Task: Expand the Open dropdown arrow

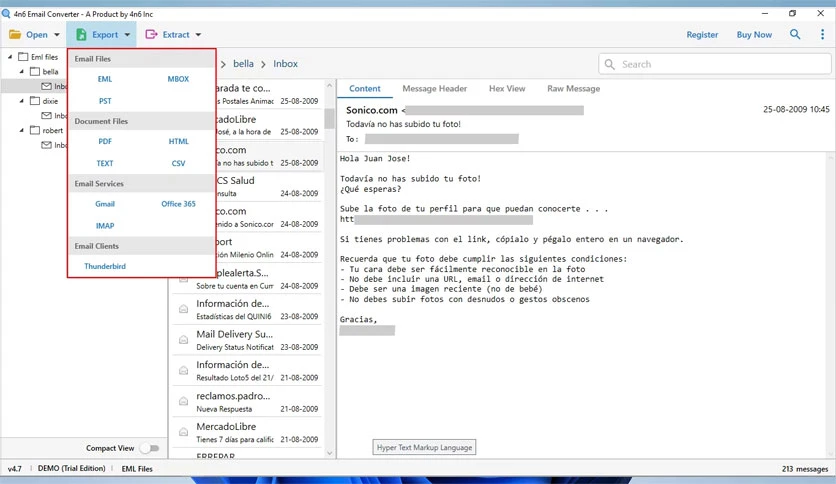Action: pos(57,35)
